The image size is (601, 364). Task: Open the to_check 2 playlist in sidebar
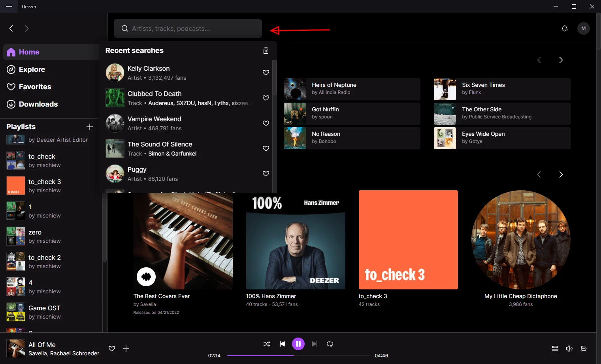[x=51, y=262]
